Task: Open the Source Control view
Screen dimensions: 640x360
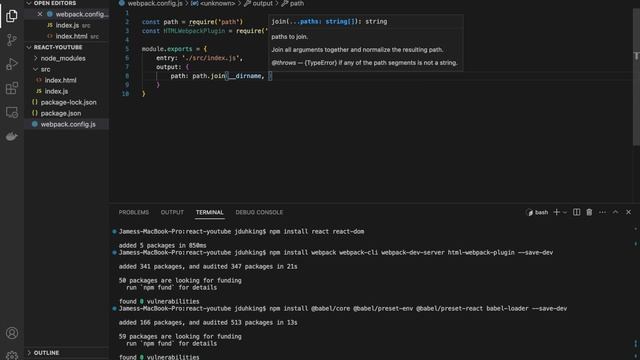Action: (x=12, y=40)
